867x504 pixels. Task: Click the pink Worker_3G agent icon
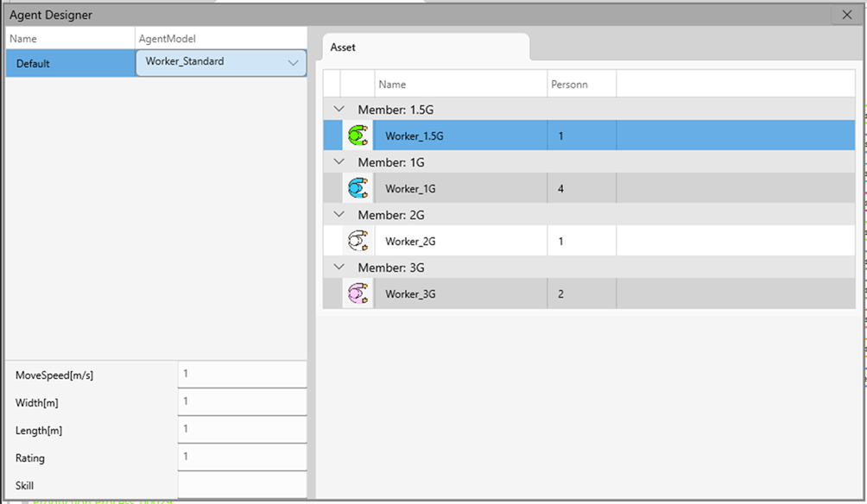(358, 293)
